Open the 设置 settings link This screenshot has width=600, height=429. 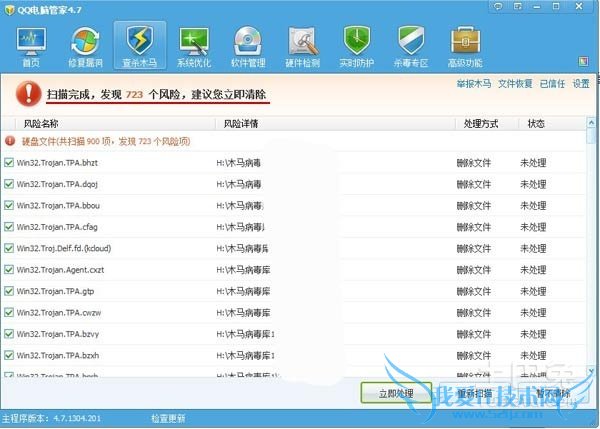[x=581, y=83]
